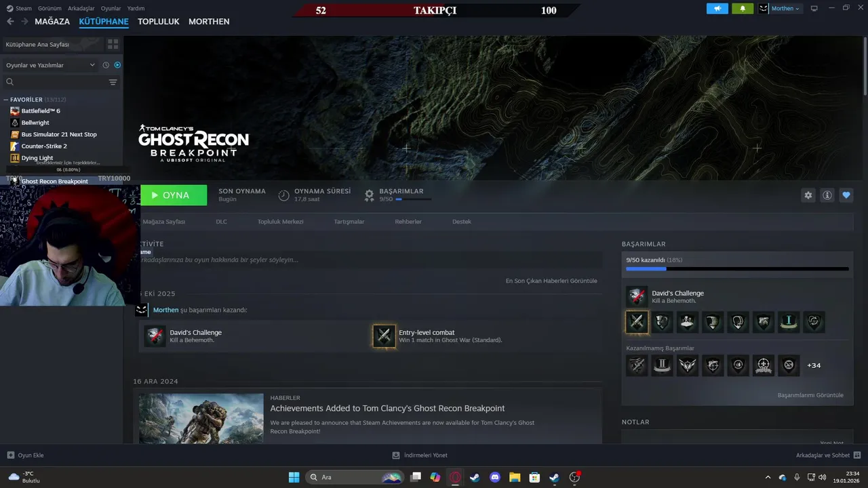868x488 pixels.
Task: Show +34 more locked achievements
Action: tap(814, 365)
